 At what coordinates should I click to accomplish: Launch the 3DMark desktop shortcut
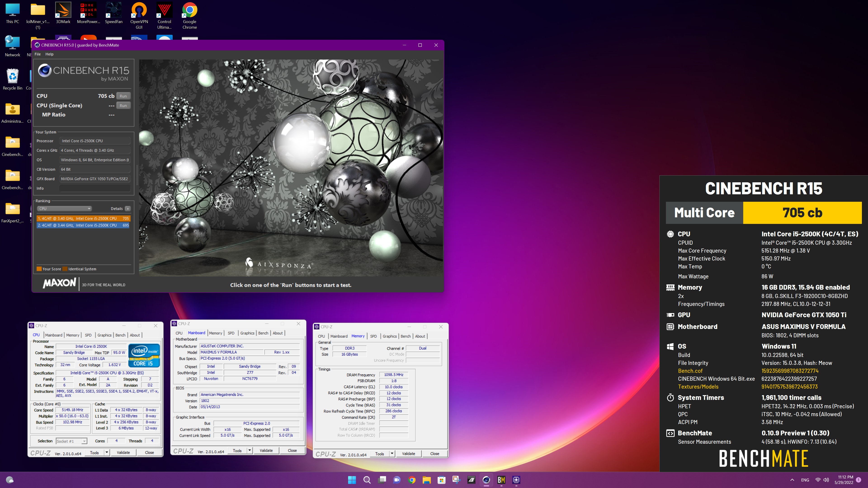pos(63,14)
